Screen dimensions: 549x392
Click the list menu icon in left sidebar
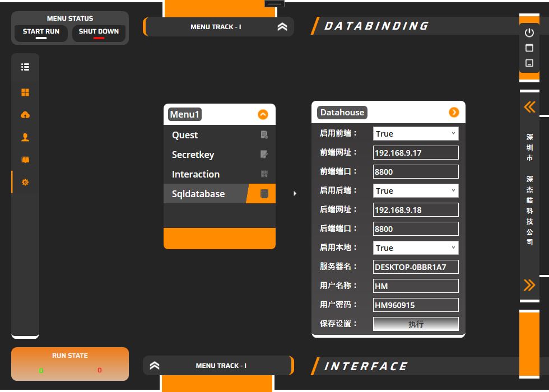(25, 67)
